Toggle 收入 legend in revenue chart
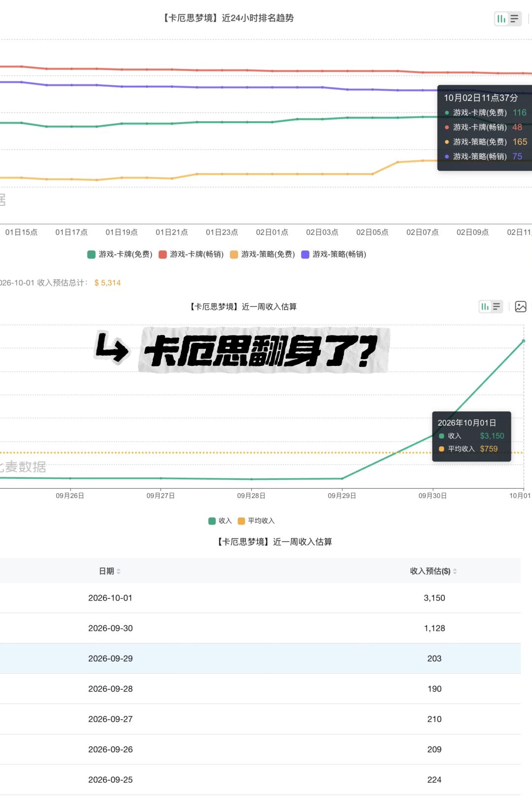Viewport: 532px width, 798px height. pos(220,521)
